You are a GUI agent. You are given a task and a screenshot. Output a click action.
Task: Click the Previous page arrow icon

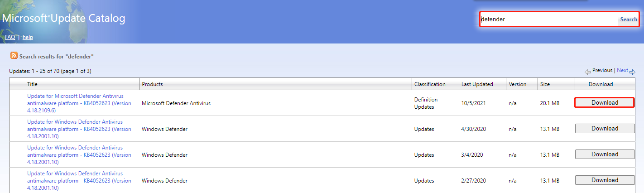[587, 72]
